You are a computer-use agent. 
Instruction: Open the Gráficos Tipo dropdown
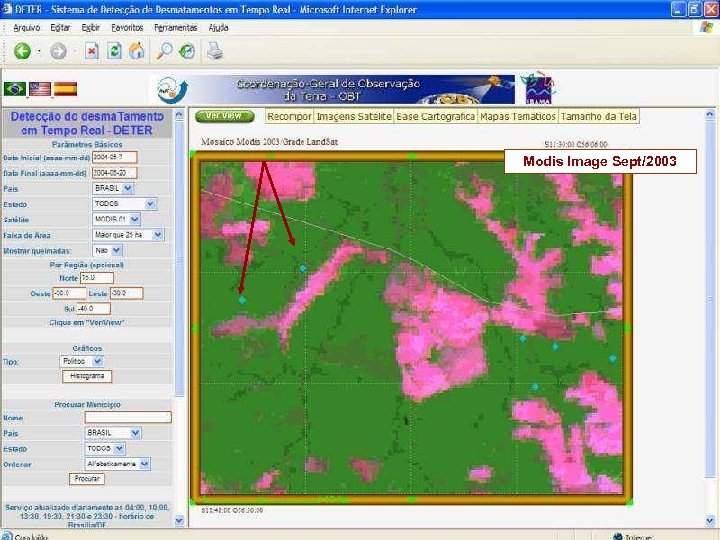click(x=82, y=361)
